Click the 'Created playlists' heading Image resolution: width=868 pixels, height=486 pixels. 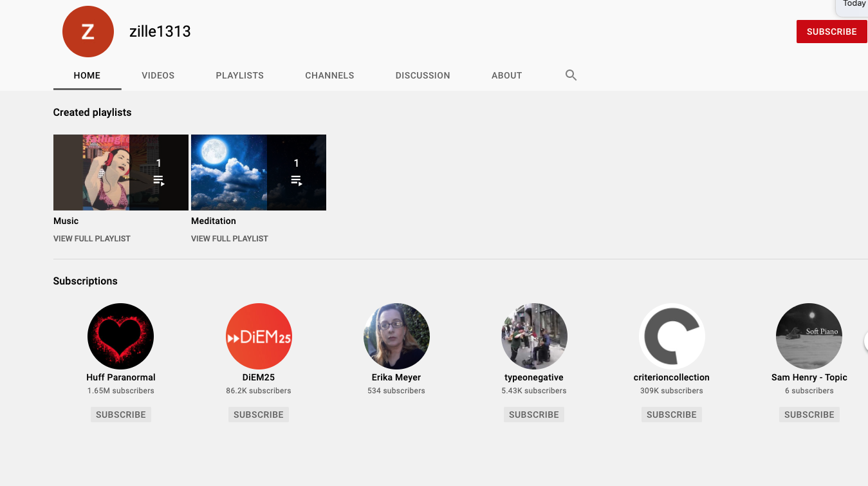(92, 112)
